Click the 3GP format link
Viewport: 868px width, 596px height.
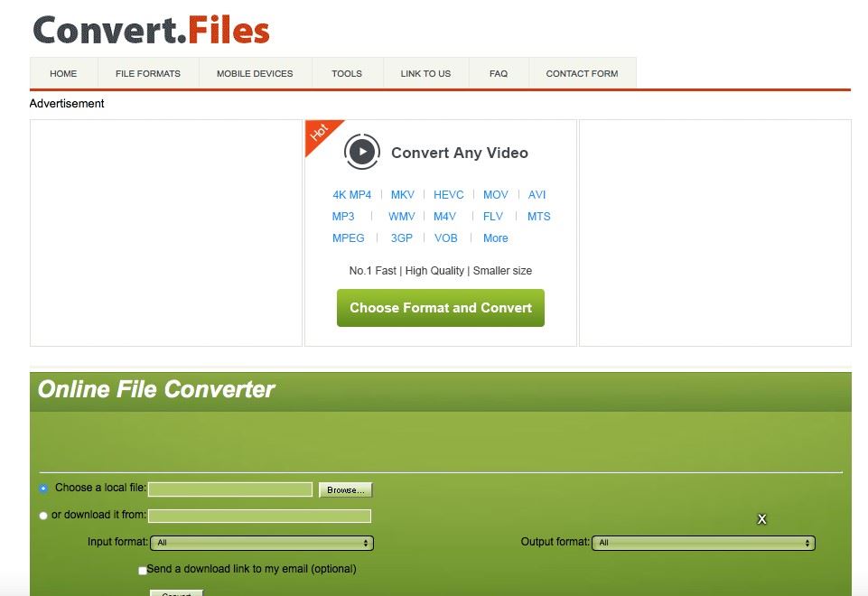pyautogui.click(x=401, y=238)
